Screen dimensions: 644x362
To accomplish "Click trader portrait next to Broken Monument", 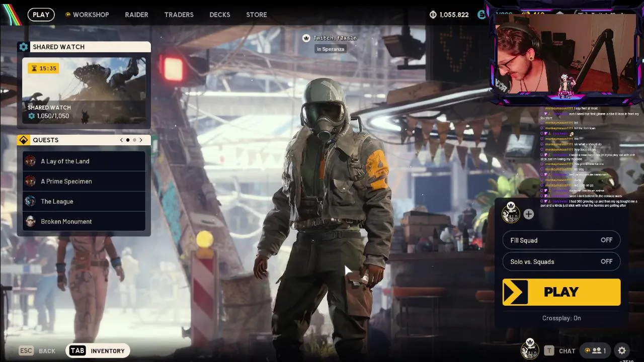I will (x=31, y=221).
